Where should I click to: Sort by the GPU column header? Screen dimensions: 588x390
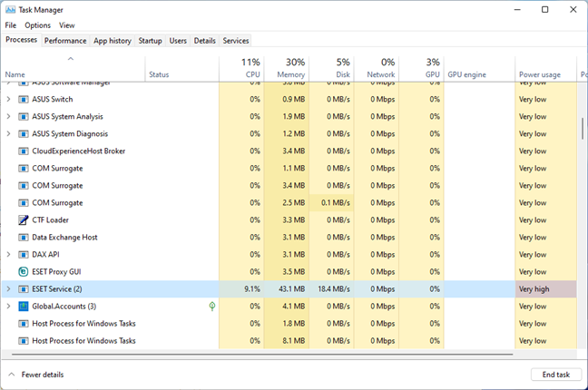[x=422, y=69]
